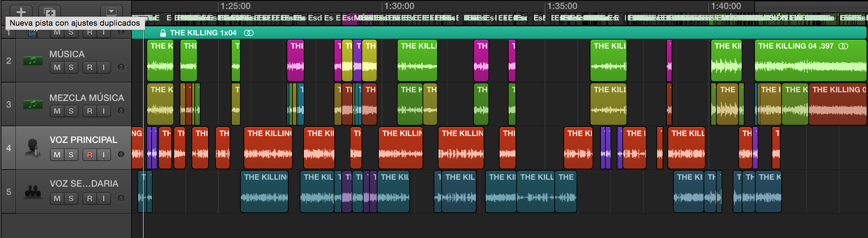Click the add new track plus button

(21, 11)
